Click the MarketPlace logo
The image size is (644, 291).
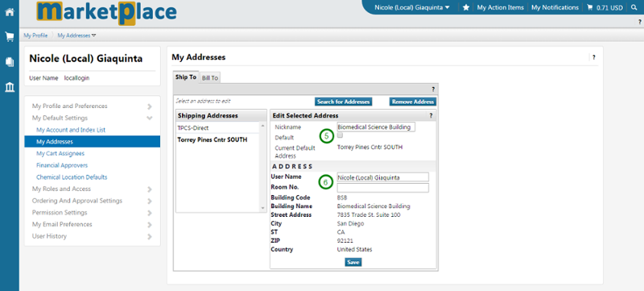106,13
